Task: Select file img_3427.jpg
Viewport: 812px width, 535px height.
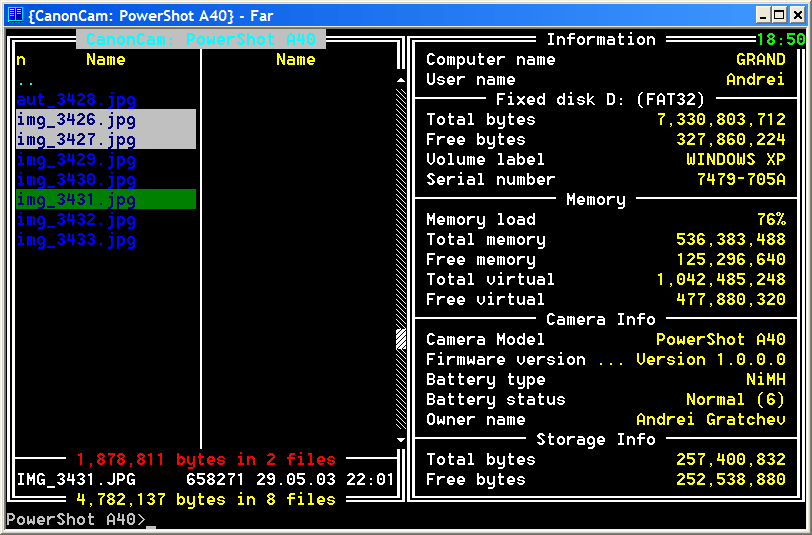Action: (x=106, y=139)
